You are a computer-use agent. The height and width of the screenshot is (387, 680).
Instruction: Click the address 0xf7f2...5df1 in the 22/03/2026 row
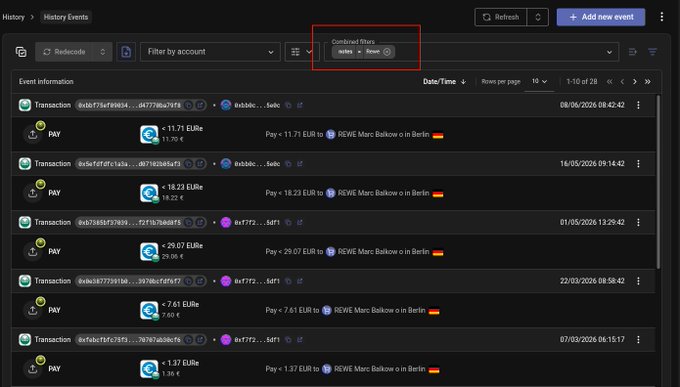click(257, 281)
